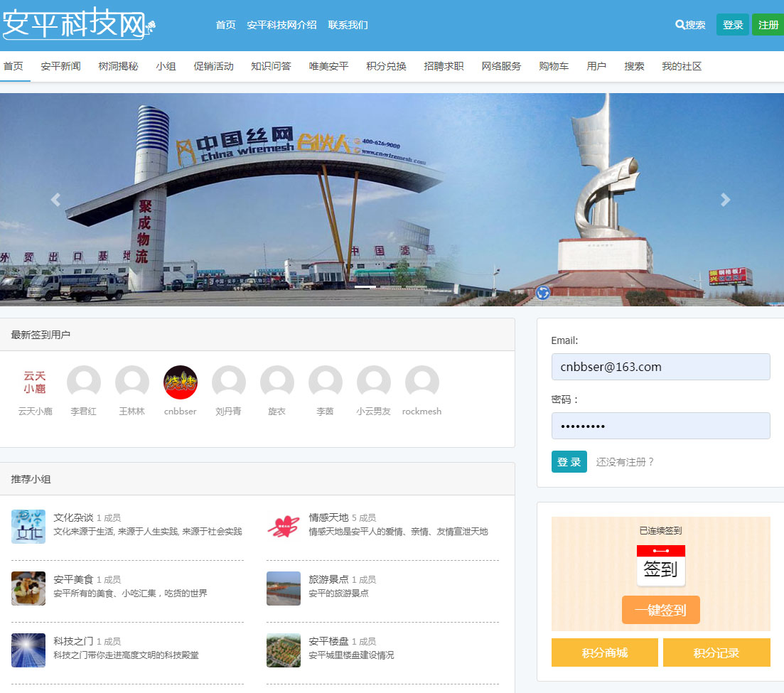The width and height of the screenshot is (784, 693).
Task: Open 旋衣 user avatar
Action: tap(277, 382)
